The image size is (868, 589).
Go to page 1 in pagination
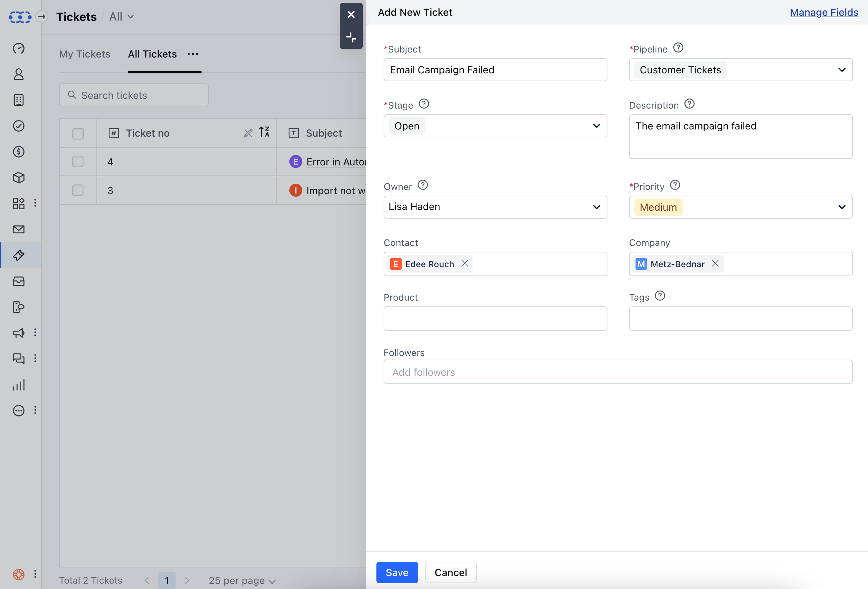coord(167,580)
